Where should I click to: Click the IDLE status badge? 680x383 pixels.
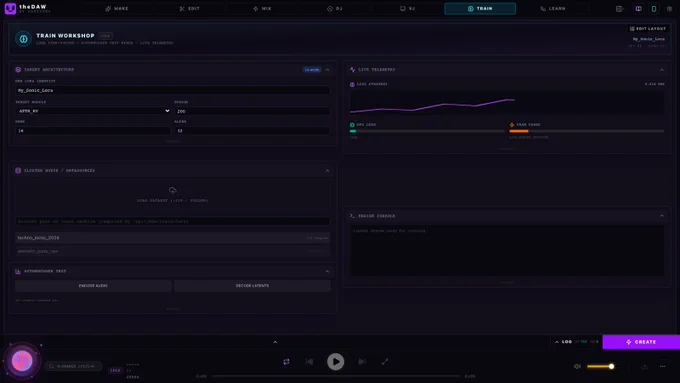(x=115, y=370)
